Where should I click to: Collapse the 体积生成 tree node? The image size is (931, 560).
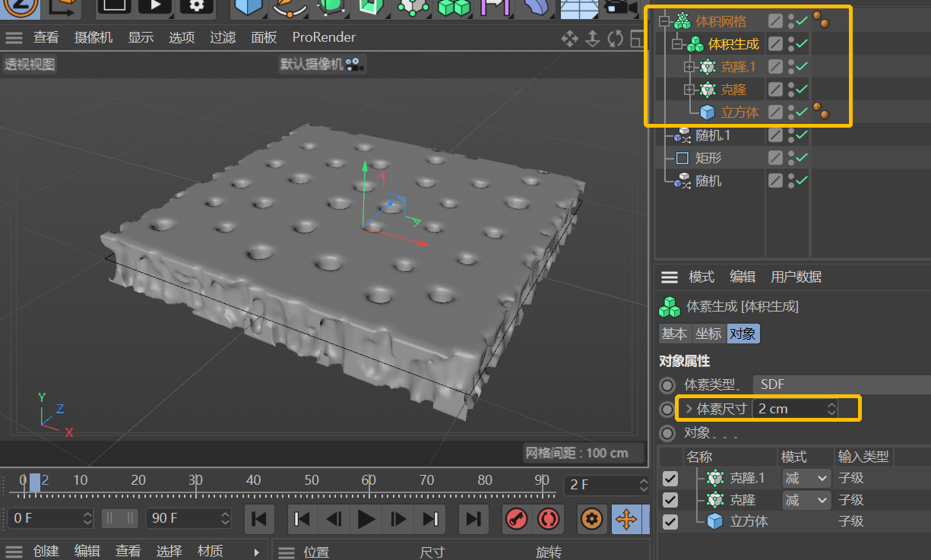[678, 44]
